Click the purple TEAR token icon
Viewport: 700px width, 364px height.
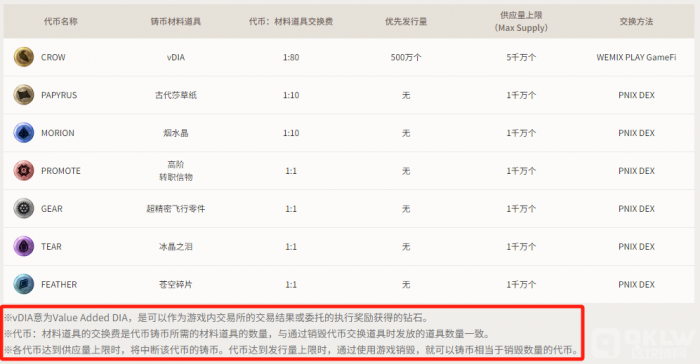tap(24, 247)
